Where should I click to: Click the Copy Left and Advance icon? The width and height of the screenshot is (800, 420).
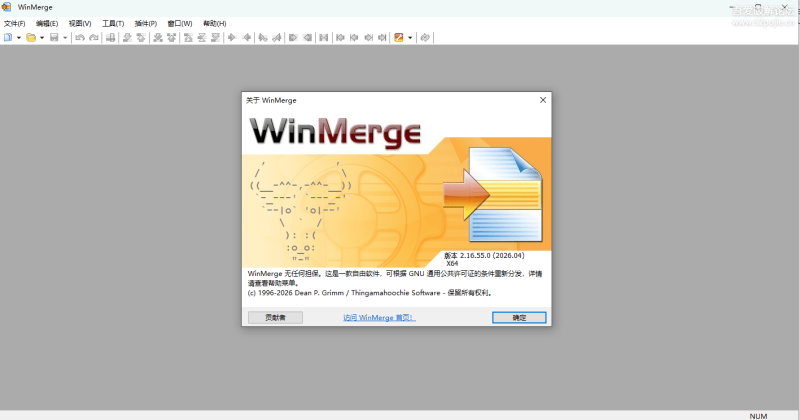pyautogui.click(x=277, y=37)
